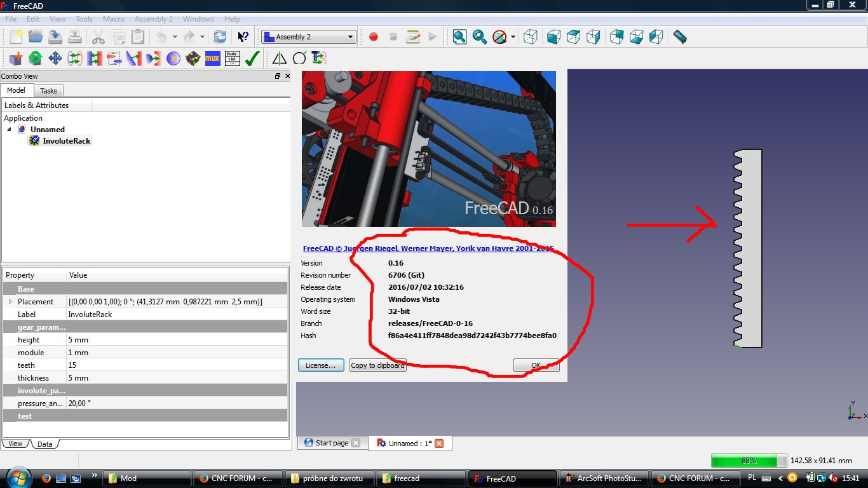Set the right view cube
The width and height of the screenshot is (868, 488).
pyautogui.click(x=593, y=37)
